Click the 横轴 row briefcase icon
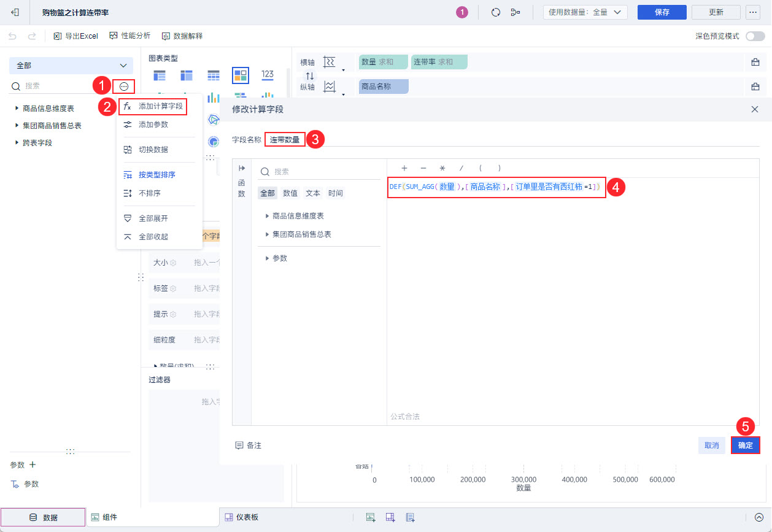Viewport: 772px width, 532px height. coord(755,63)
